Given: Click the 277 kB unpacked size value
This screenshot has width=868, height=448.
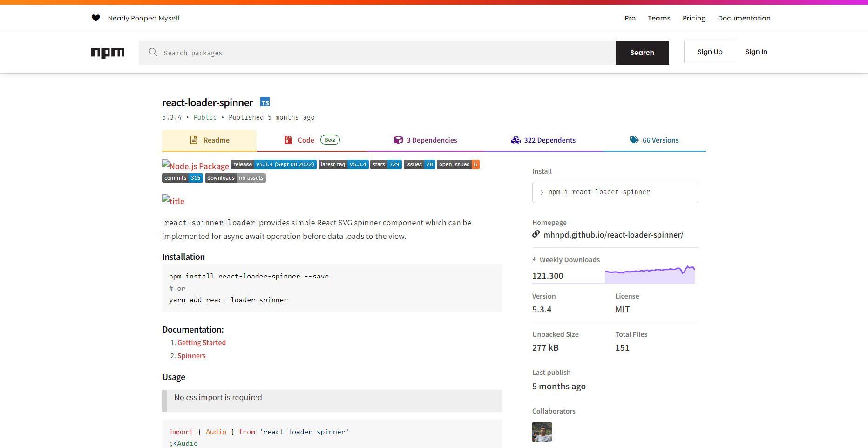Looking at the screenshot, I should (545, 348).
